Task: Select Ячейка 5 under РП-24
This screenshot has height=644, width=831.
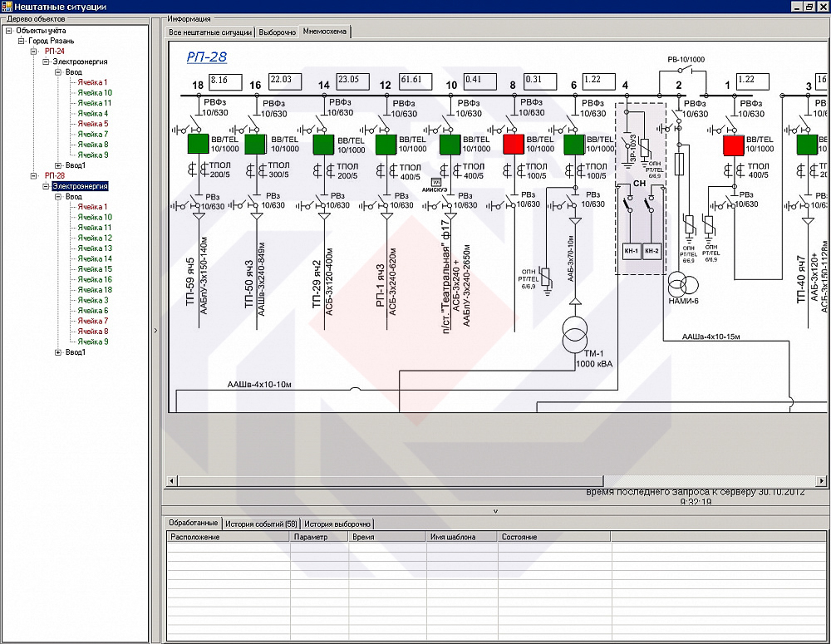Action: click(x=93, y=124)
